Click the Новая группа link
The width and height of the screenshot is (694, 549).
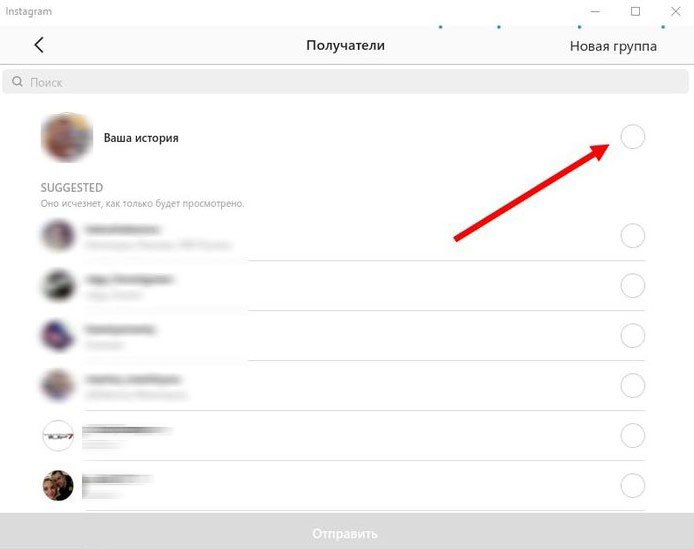(x=613, y=46)
